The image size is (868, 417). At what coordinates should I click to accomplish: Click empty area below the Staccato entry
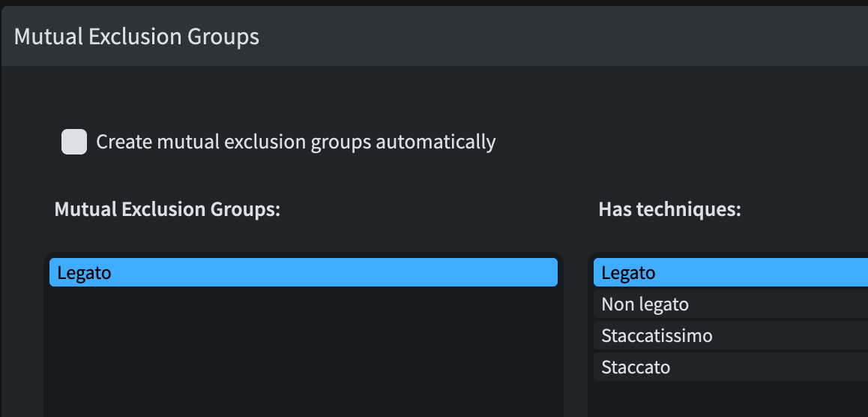tap(731, 399)
